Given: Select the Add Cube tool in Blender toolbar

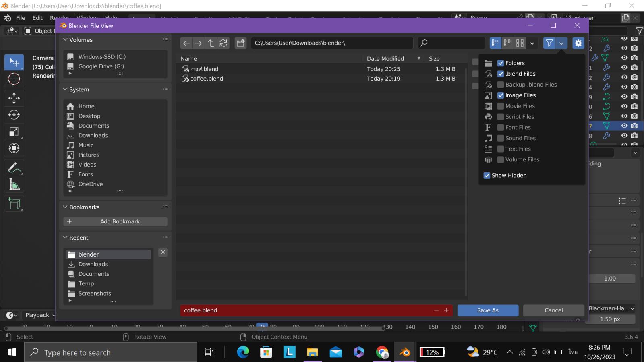Looking at the screenshot, I should pos(14,204).
